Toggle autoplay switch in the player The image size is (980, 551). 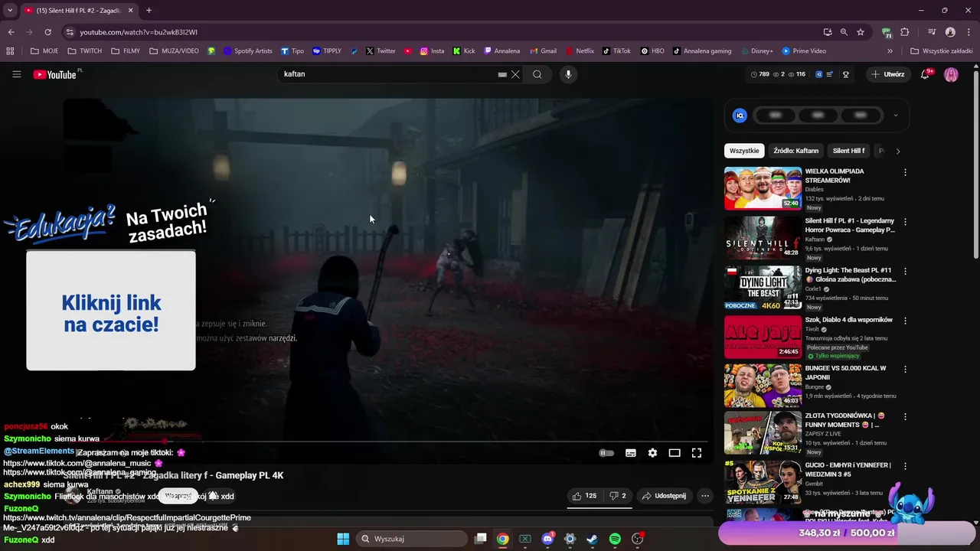click(606, 453)
